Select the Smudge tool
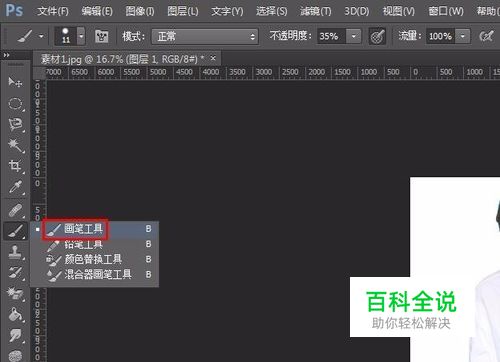The width and height of the screenshot is (500, 362). (15, 335)
